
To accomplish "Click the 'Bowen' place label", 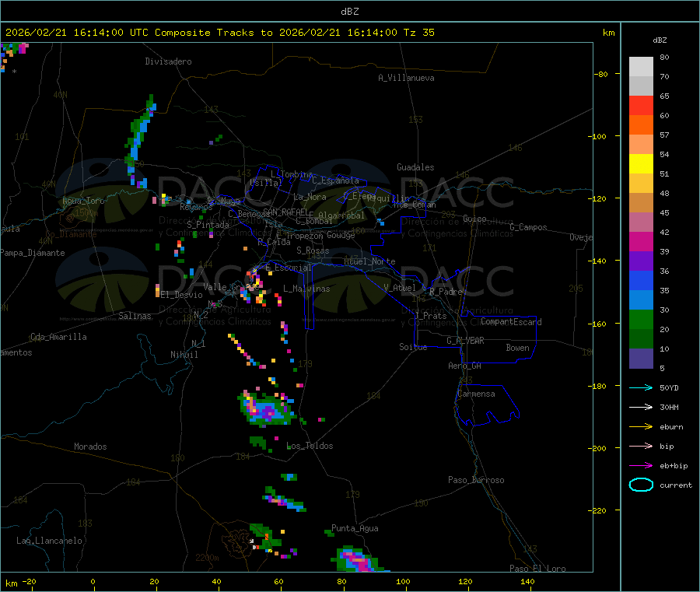I will [x=517, y=347].
